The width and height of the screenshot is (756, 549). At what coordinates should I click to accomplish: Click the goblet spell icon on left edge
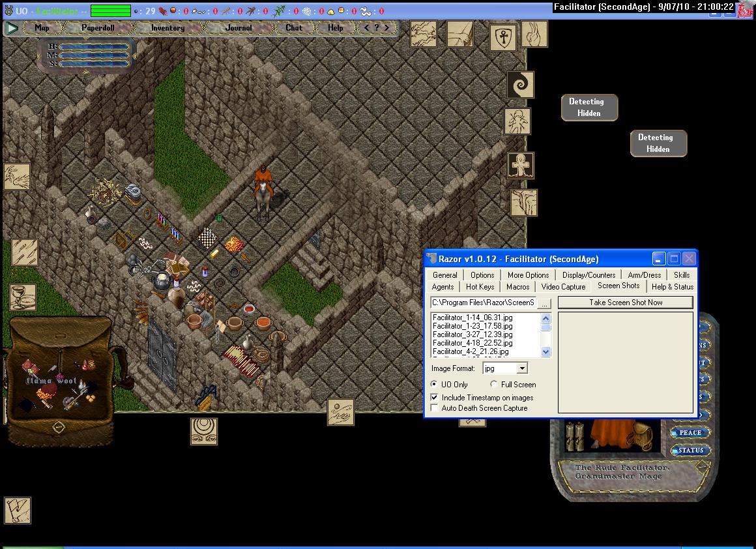[23, 297]
